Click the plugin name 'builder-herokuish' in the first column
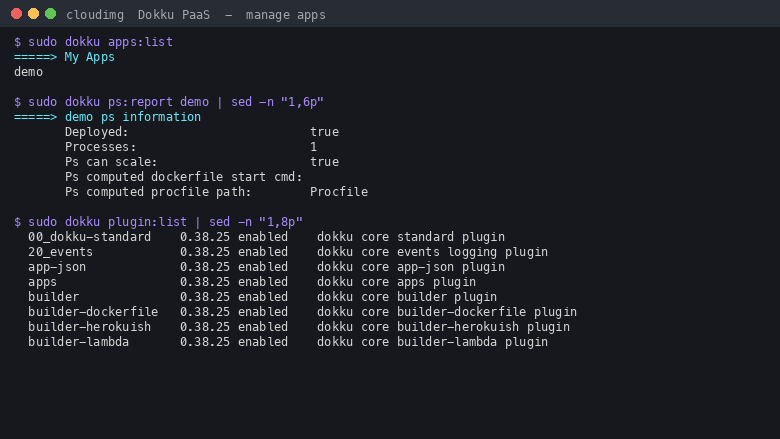The image size is (780, 439). point(90,327)
